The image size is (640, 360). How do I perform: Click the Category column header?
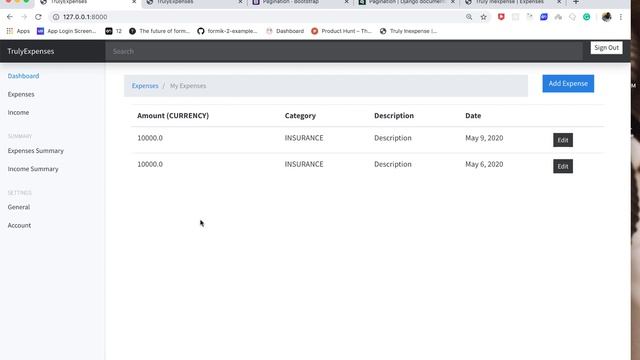point(300,116)
